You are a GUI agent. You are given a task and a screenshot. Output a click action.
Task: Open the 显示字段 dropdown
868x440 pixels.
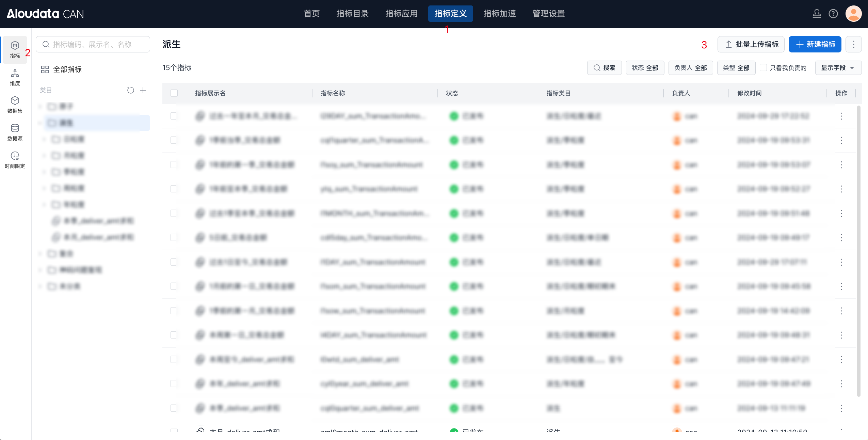pos(838,67)
